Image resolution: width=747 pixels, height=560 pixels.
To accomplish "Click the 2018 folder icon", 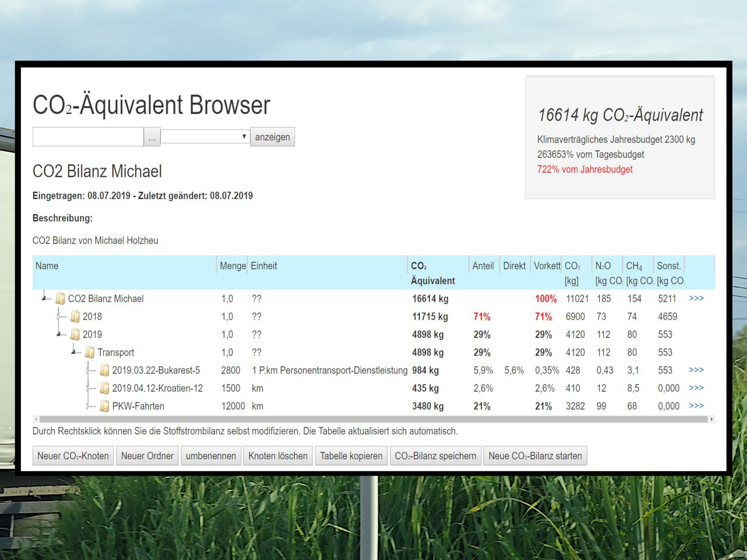I will (75, 317).
